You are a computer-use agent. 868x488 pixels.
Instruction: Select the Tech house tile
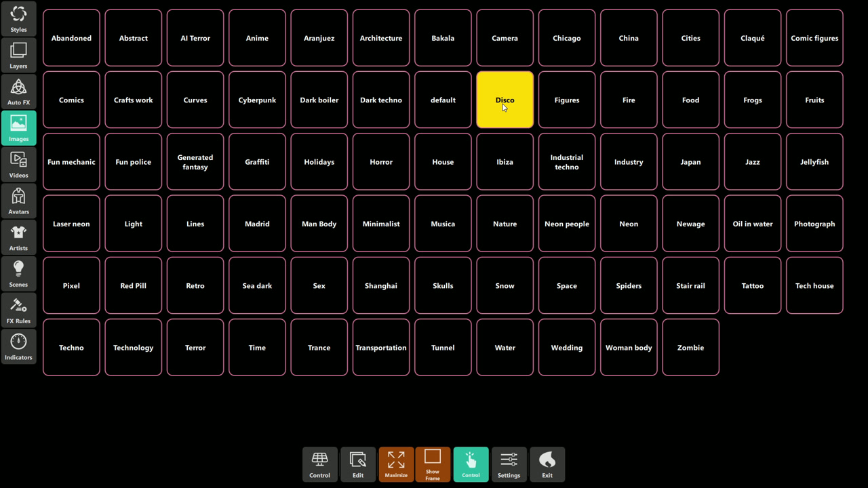pyautogui.click(x=814, y=285)
